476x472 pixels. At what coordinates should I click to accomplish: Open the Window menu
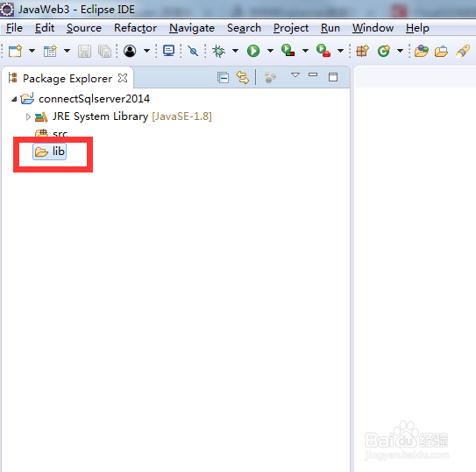tap(373, 28)
